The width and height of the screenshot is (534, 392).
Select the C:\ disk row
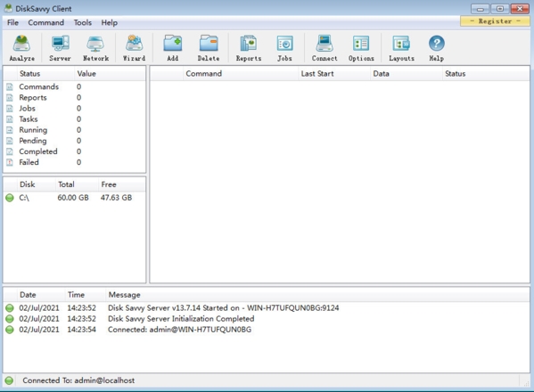tap(75, 198)
